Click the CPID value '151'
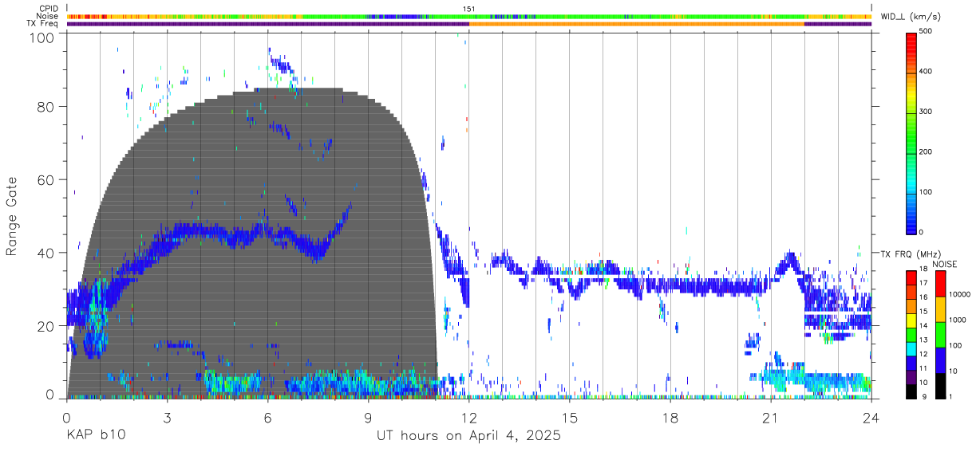980x452 pixels. (469, 8)
